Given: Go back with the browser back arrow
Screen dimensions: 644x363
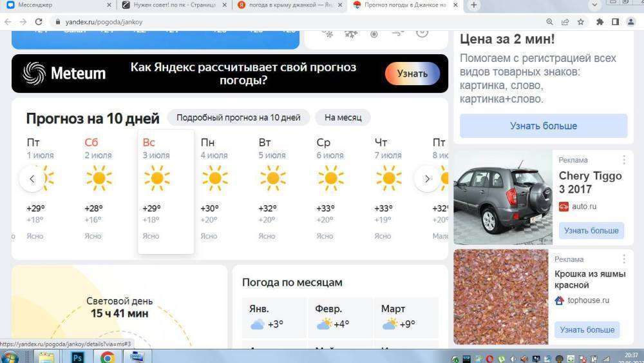Looking at the screenshot, I should (x=7, y=22).
